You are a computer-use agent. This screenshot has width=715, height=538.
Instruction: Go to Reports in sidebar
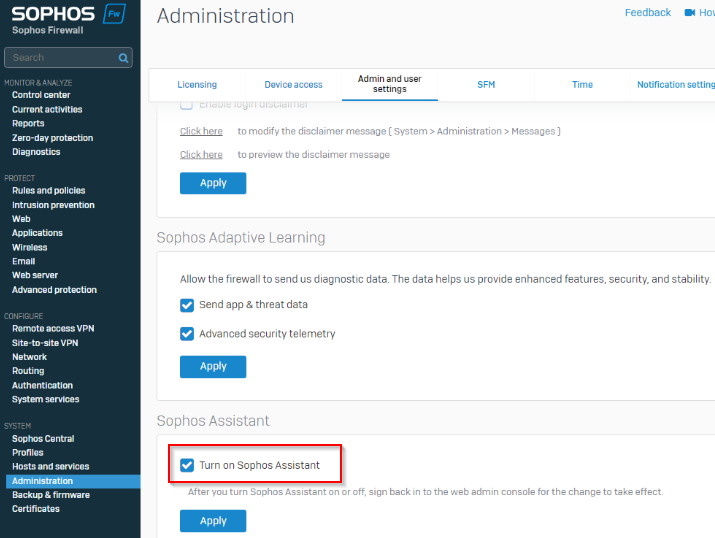click(x=28, y=124)
